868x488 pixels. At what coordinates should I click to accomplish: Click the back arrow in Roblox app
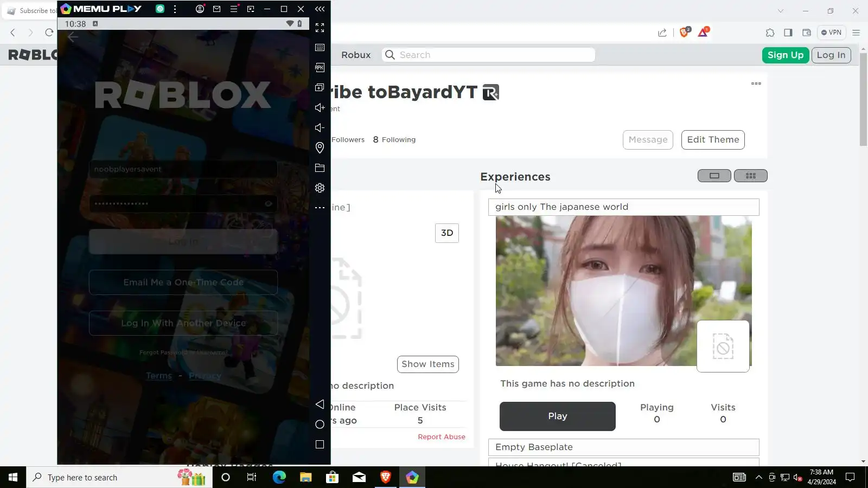click(x=73, y=37)
